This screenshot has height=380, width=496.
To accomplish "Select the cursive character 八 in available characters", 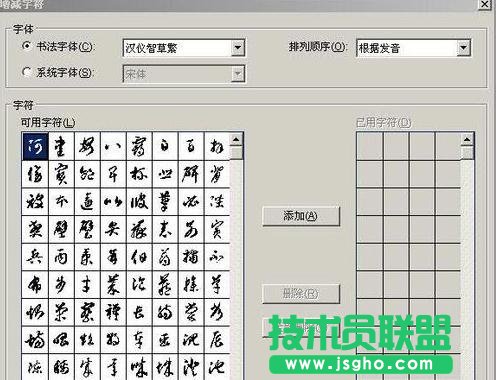I will coord(113,146).
